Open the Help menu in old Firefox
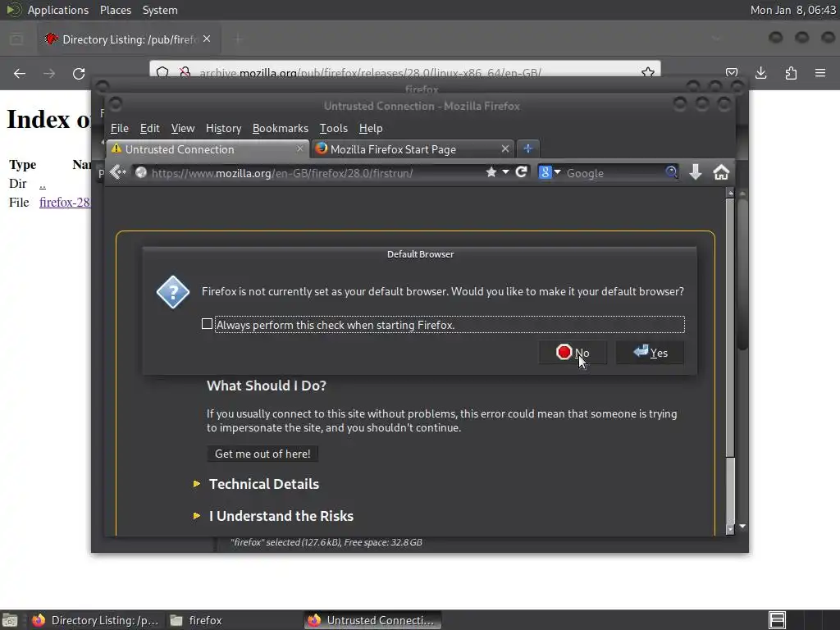Image resolution: width=840 pixels, height=630 pixels. pyautogui.click(x=370, y=128)
